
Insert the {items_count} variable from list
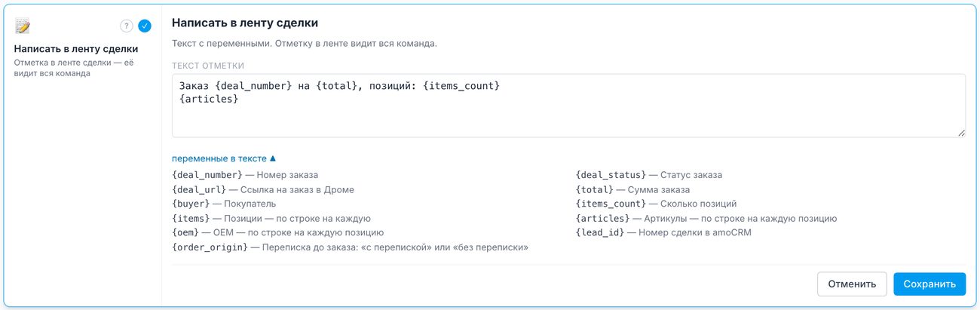click(611, 204)
